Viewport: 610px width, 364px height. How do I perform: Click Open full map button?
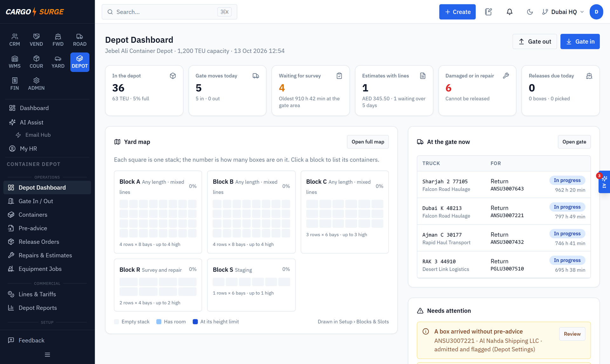click(x=368, y=142)
